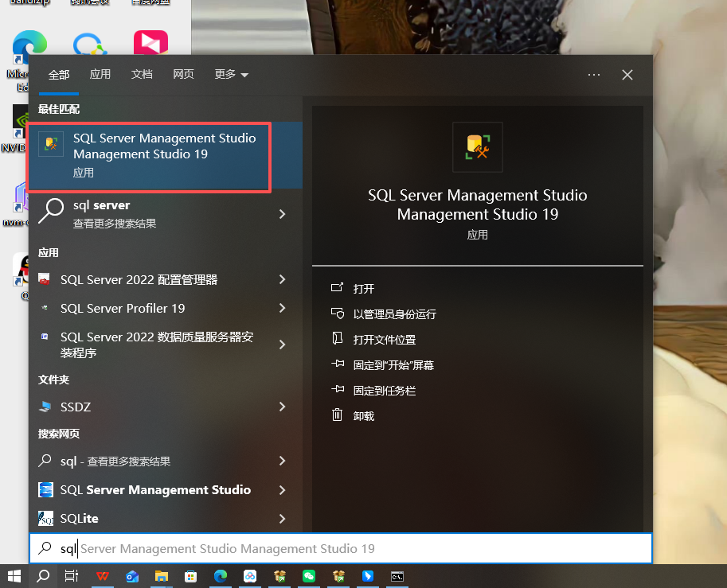
Task: Select the SQLite web suggestion
Action: [x=166, y=519]
